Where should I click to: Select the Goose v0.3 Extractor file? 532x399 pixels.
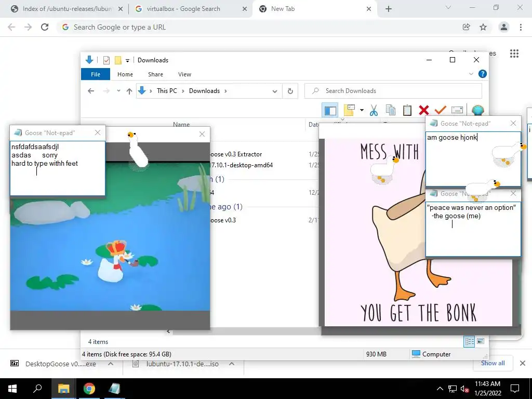pyautogui.click(x=236, y=154)
